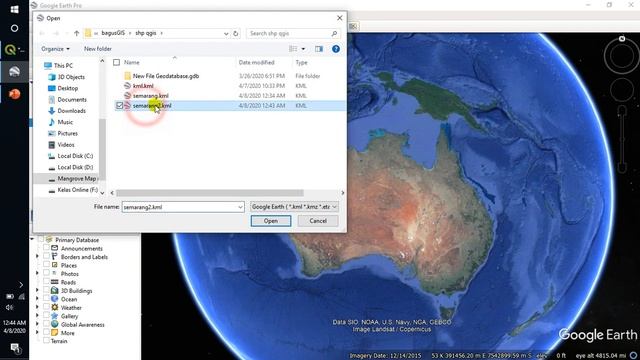Expand the Gallery layer node
The height and width of the screenshot is (360, 640).
(x=38, y=316)
